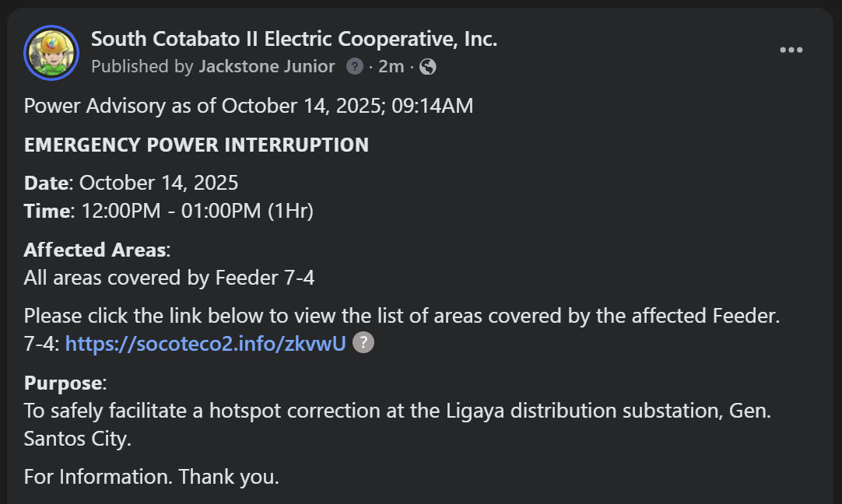Click the bold Date label

coord(47,184)
